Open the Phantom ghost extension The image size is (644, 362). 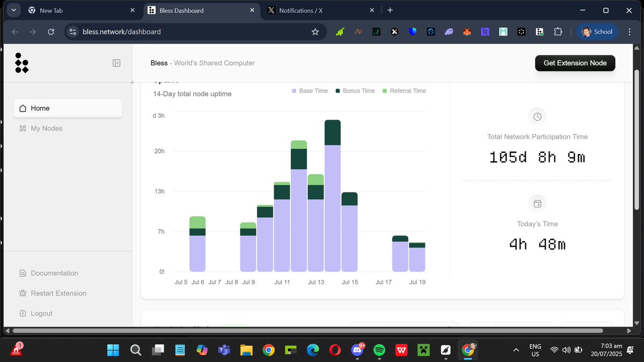[449, 32]
